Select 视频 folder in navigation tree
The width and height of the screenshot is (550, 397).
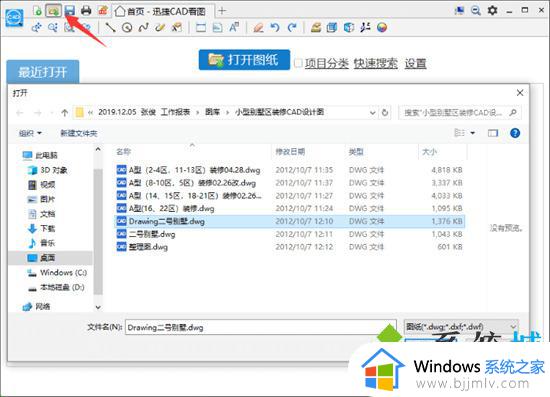[x=41, y=184]
